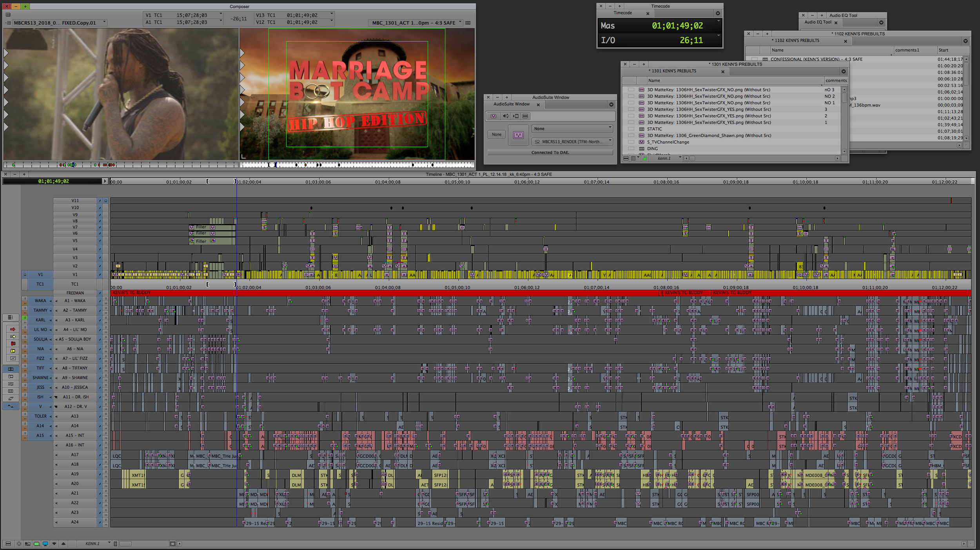The width and height of the screenshot is (980, 550).
Task: Select the S_TVChannelChange row in the 1301 bin
Action: pos(731,142)
